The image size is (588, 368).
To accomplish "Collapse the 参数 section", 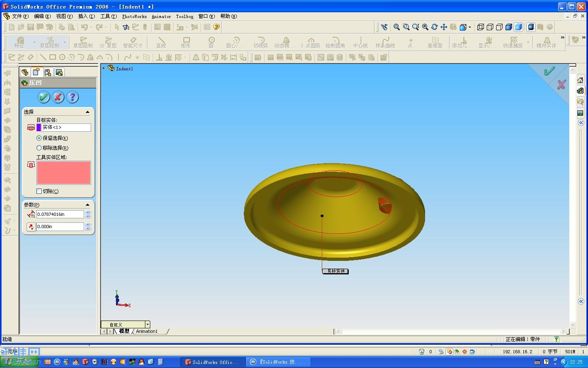I will [87, 204].
